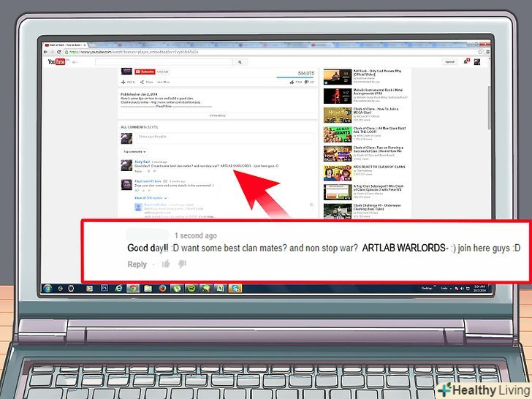Click Reply under Andy Razi's comment
Viewport: 532px width, 399px height.
tap(138, 171)
